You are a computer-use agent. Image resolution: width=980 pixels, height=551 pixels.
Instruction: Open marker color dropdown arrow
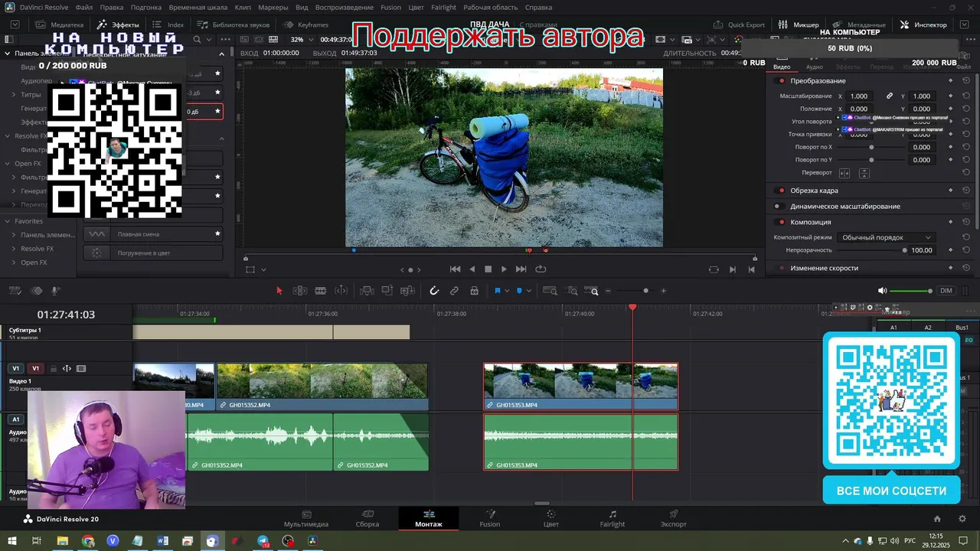click(529, 291)
